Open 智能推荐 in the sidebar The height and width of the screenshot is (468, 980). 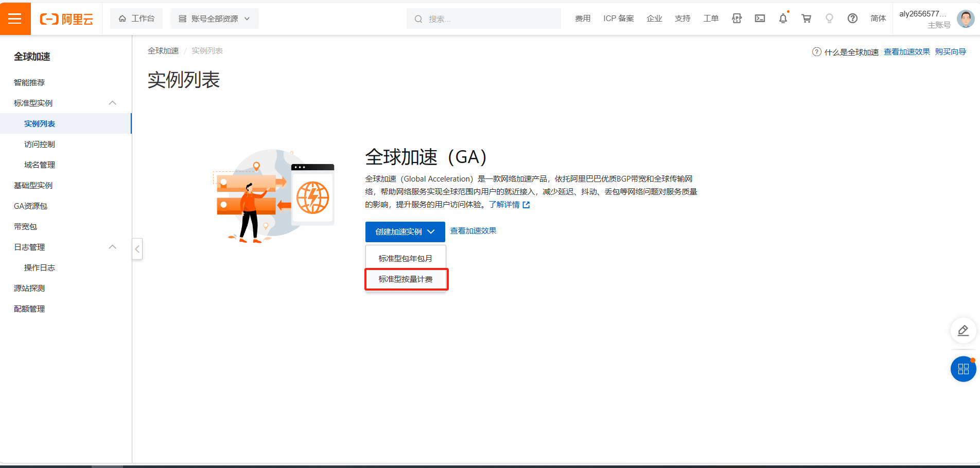(29, 82)
